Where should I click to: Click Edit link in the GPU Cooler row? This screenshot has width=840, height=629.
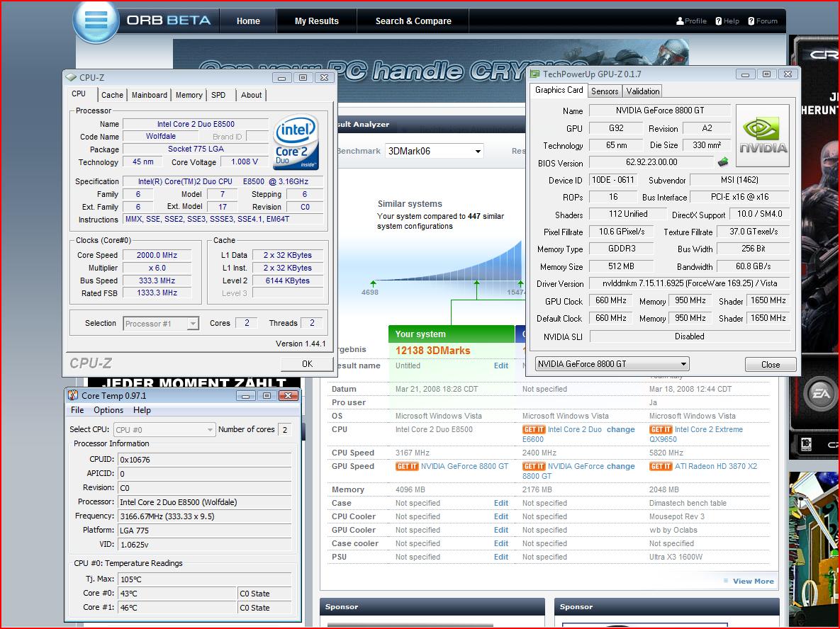tap(501, 530)
